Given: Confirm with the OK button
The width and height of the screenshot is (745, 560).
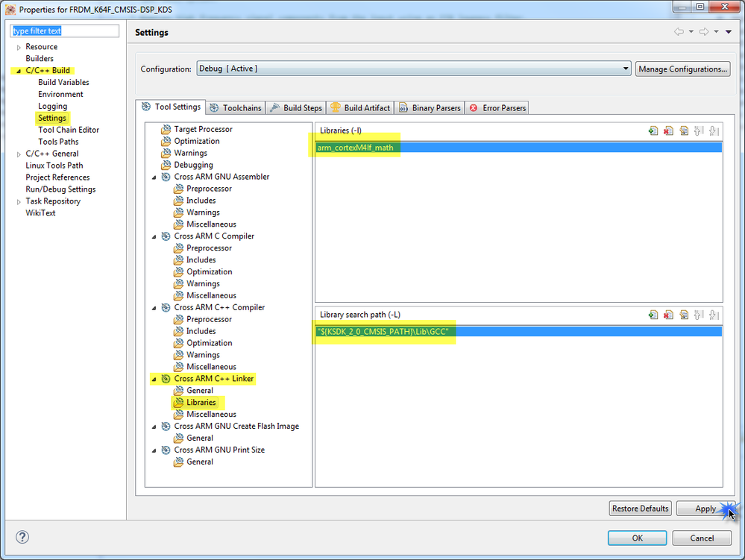Looking at the screenshot, I should 637,538.
